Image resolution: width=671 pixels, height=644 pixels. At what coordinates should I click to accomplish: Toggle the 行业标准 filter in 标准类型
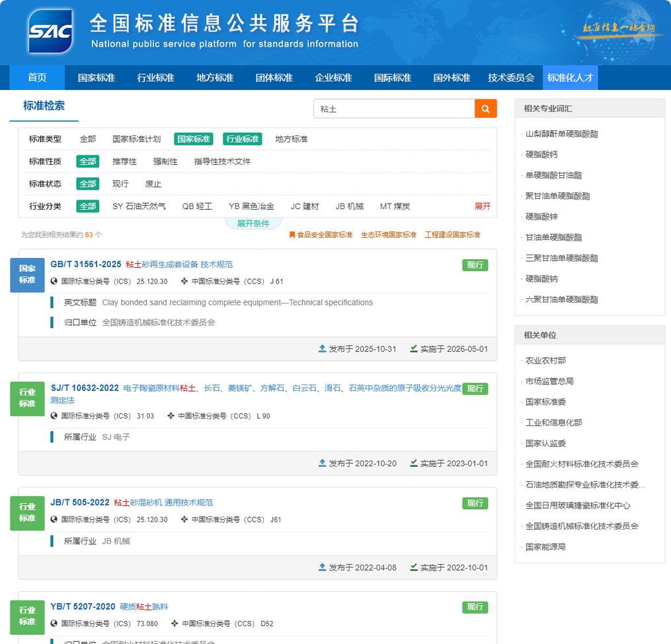click(242, 139)
